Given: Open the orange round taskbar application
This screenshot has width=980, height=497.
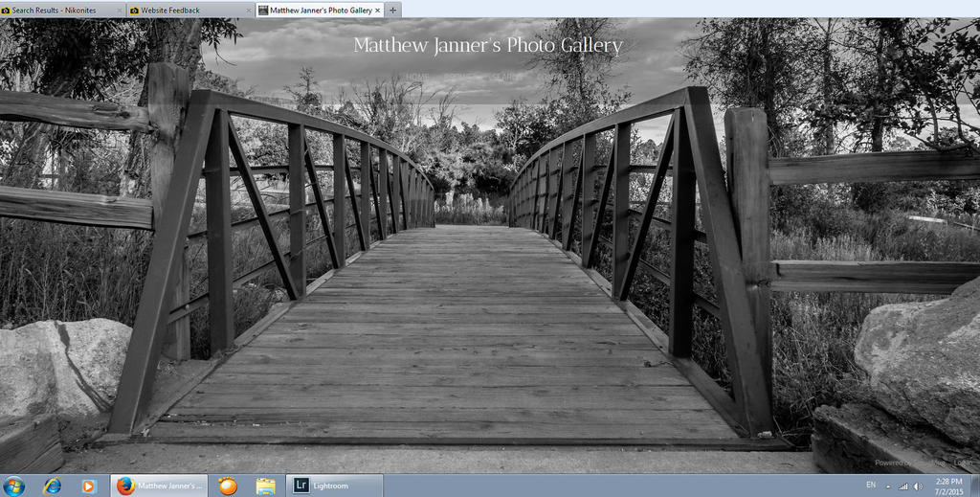Looking at the screenshot, I should [228, 486].
